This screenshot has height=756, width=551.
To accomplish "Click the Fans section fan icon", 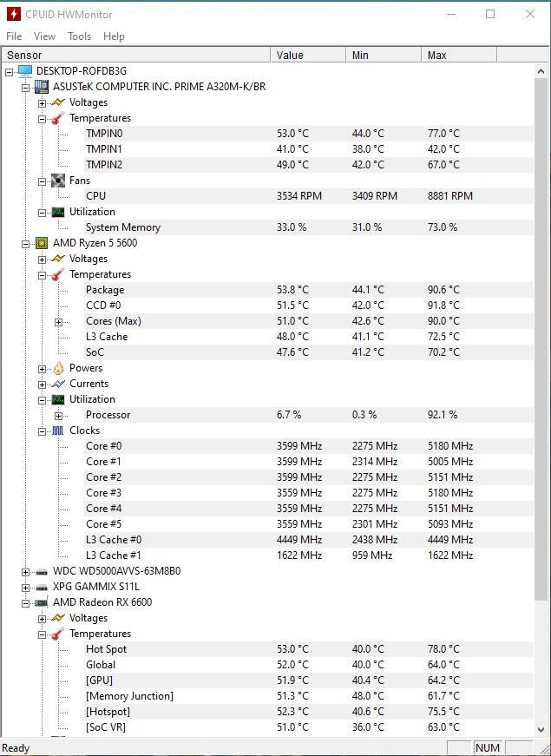I will pos(58,181).
